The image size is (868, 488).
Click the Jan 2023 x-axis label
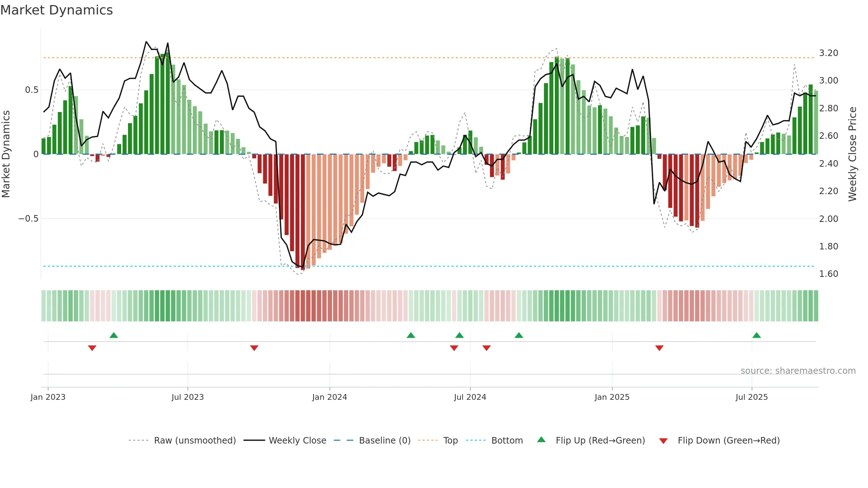pyautogui.click(x=48, y=397)
